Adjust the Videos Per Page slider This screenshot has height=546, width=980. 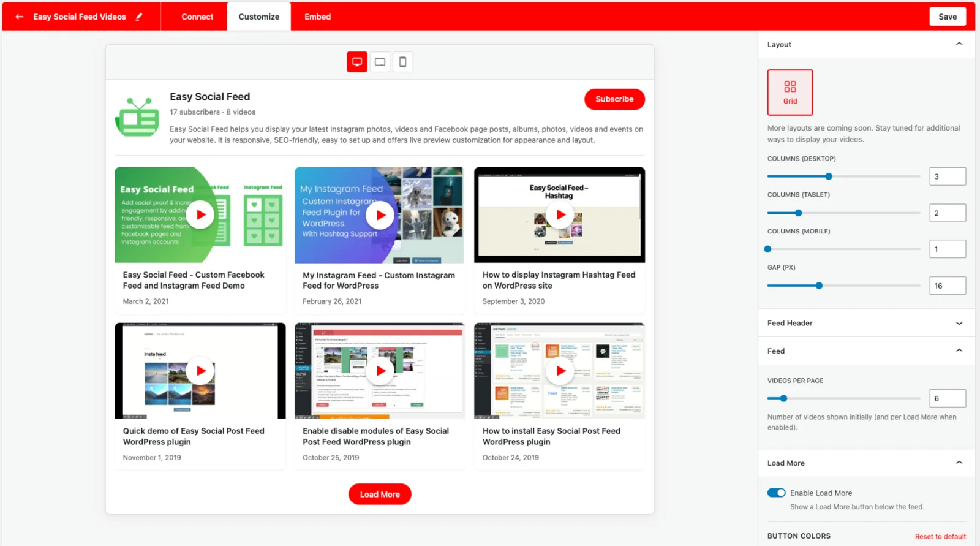pos(843,398)
